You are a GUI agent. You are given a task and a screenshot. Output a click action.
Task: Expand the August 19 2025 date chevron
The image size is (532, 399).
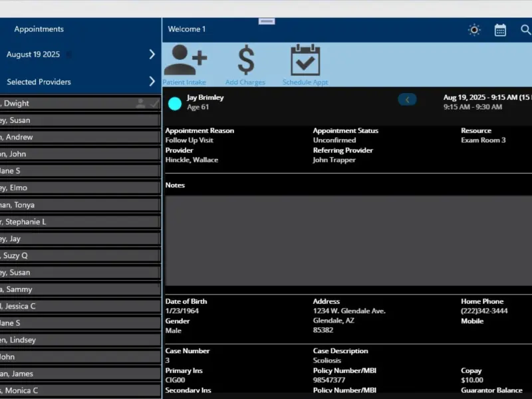[x=152, y=55]
